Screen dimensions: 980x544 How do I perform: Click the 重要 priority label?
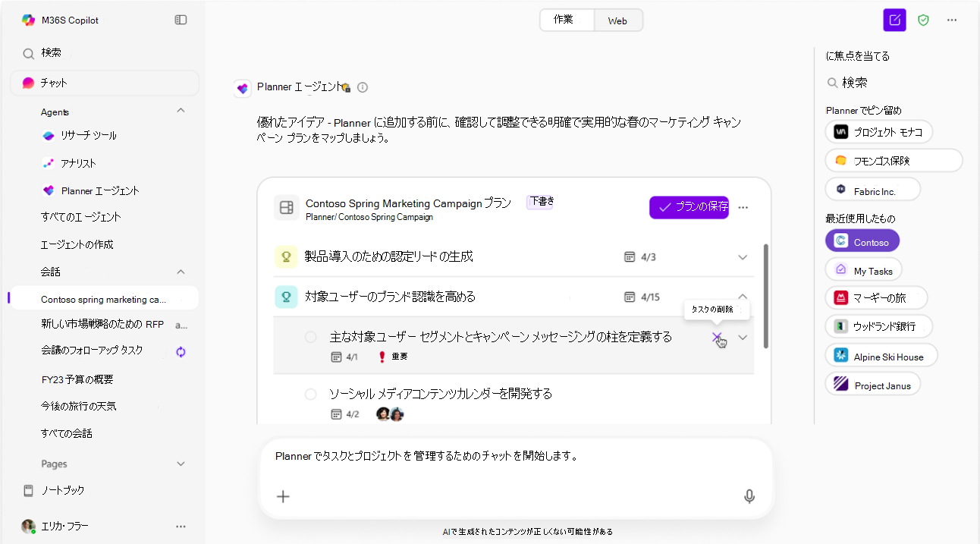coord(400,357)
